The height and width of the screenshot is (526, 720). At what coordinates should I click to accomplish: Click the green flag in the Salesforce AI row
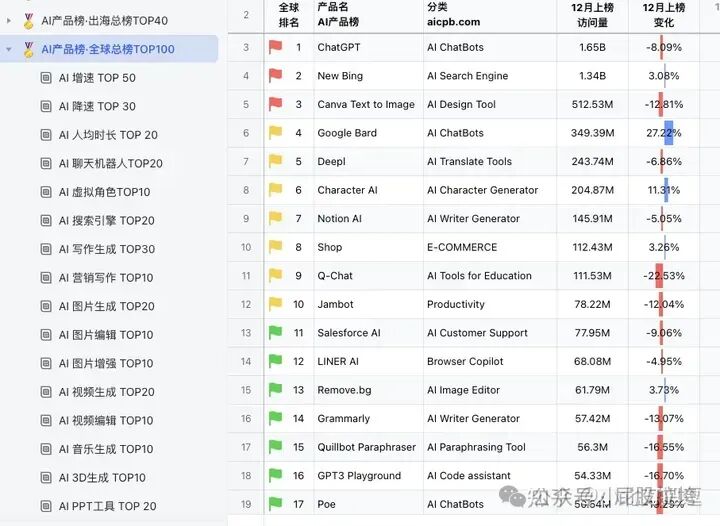pyautogui.click(x=276, y=332)
